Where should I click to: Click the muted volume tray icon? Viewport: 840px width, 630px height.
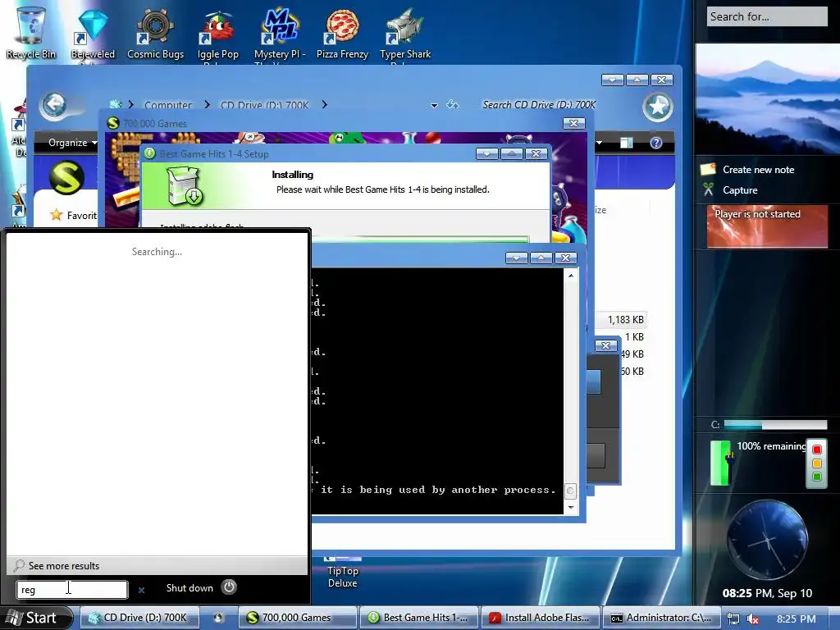[752, 619]
